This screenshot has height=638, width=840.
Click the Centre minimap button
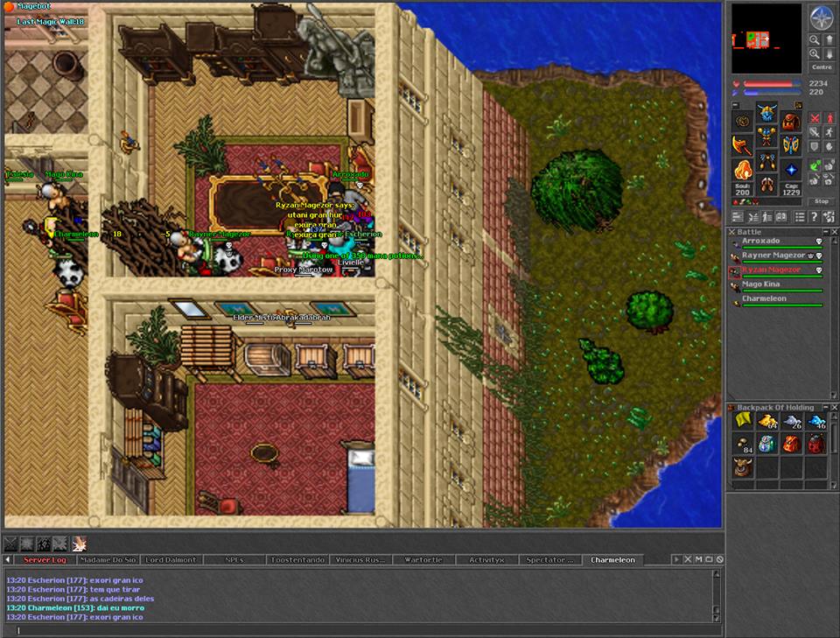click(822, 67)
